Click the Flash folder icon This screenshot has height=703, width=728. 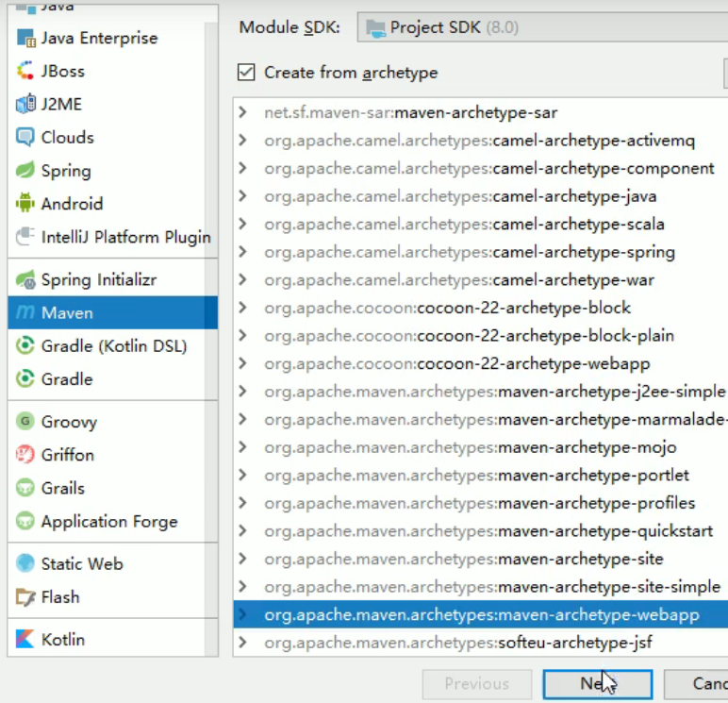[x=25, y=597]
